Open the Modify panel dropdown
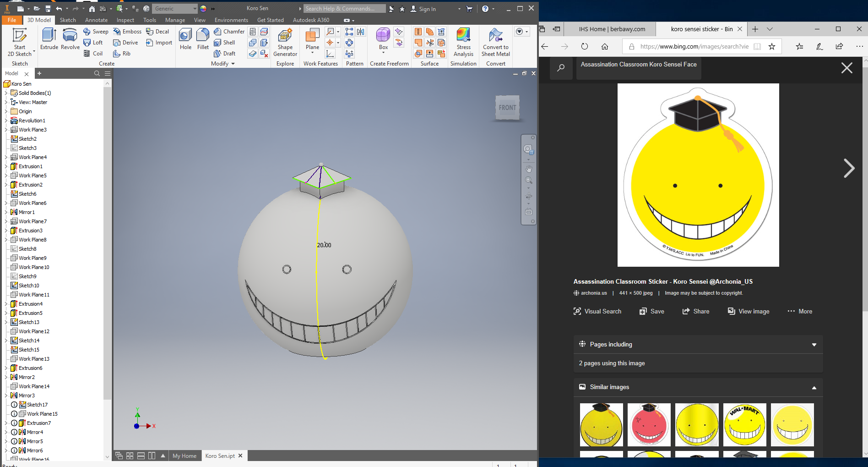 223,64
